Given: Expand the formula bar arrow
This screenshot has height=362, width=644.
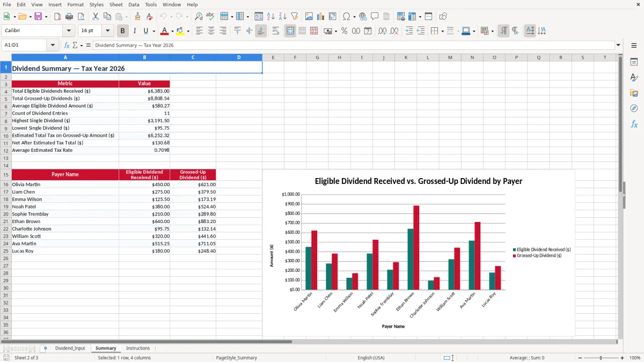Looking at the screenshot, I should [618, 46].
